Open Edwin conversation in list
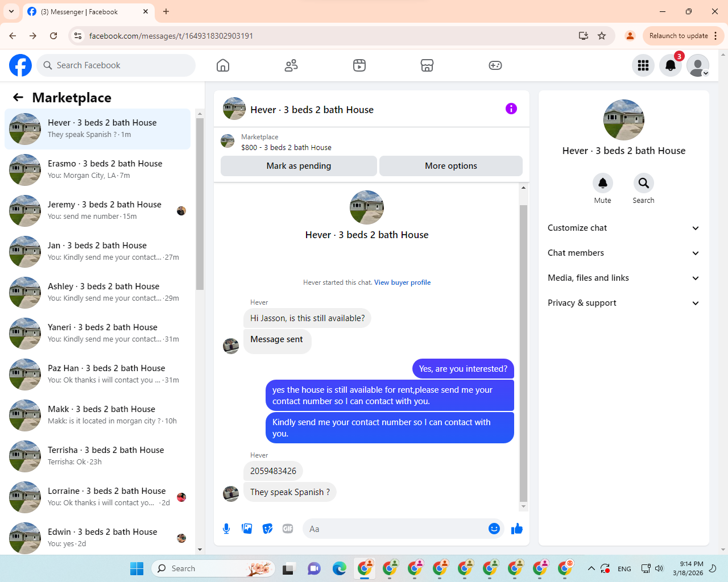The height and width of the screenshot is (582, 728). (x=97, y=537)
